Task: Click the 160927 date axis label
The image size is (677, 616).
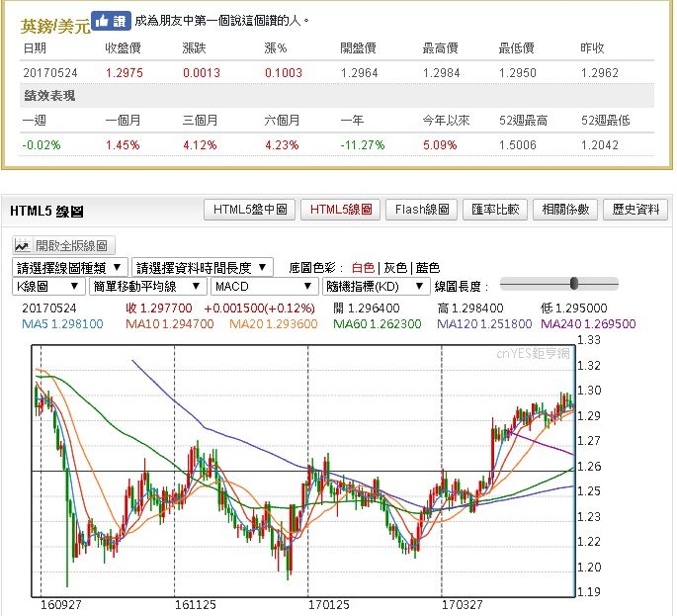Action: click(60, 605)
